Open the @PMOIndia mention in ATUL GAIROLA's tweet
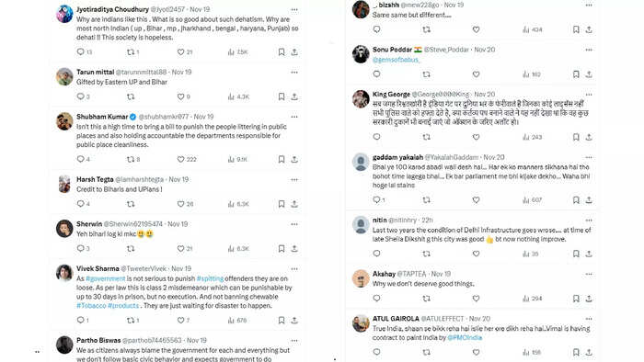644x362 pixels. point(465,338)
